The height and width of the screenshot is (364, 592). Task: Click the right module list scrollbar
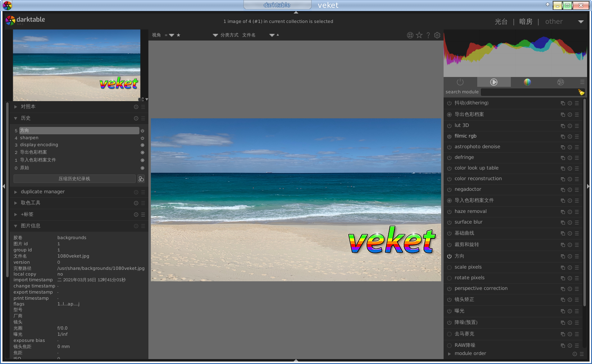(x=585, y=203)
